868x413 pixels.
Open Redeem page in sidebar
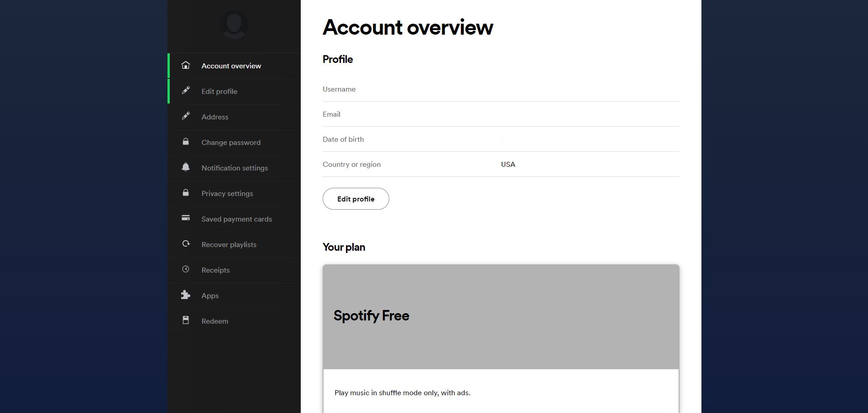click(234, 321)
